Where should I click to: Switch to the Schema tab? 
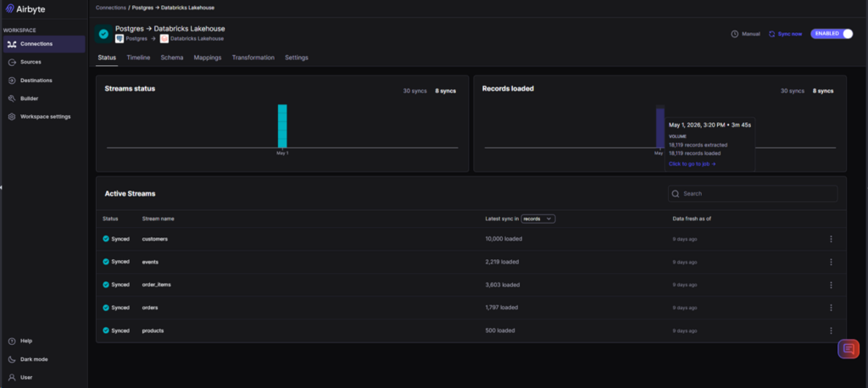click(x=172, y=58)
